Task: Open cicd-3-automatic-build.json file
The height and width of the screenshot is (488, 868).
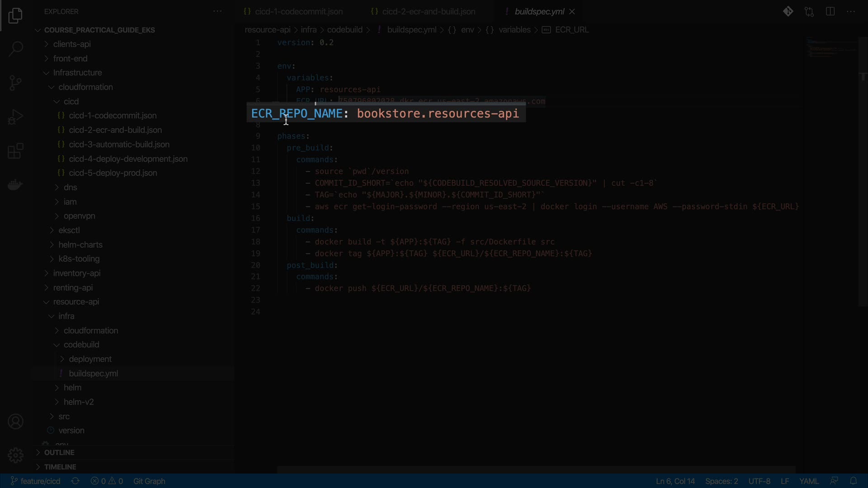Action: [119, 145]
